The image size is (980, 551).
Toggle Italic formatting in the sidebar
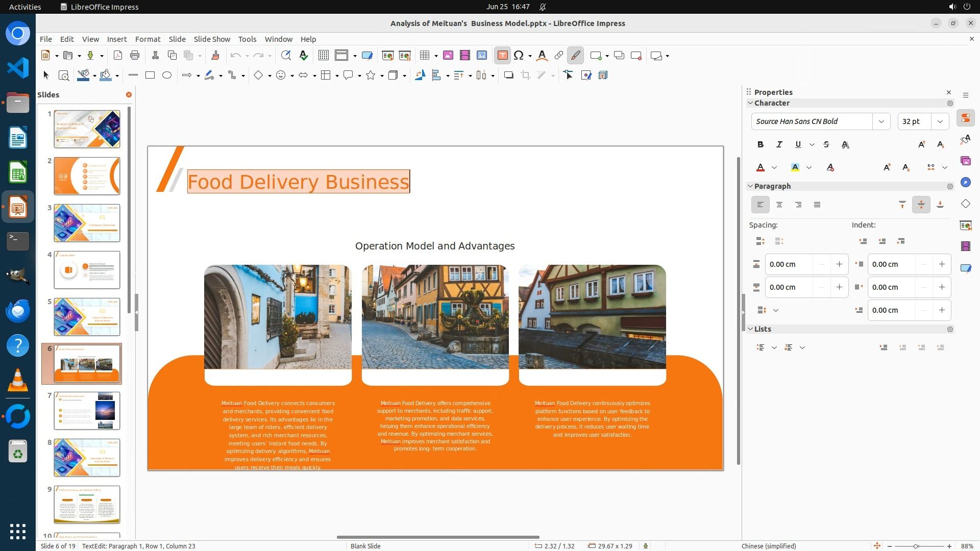(x=779, y=145)
